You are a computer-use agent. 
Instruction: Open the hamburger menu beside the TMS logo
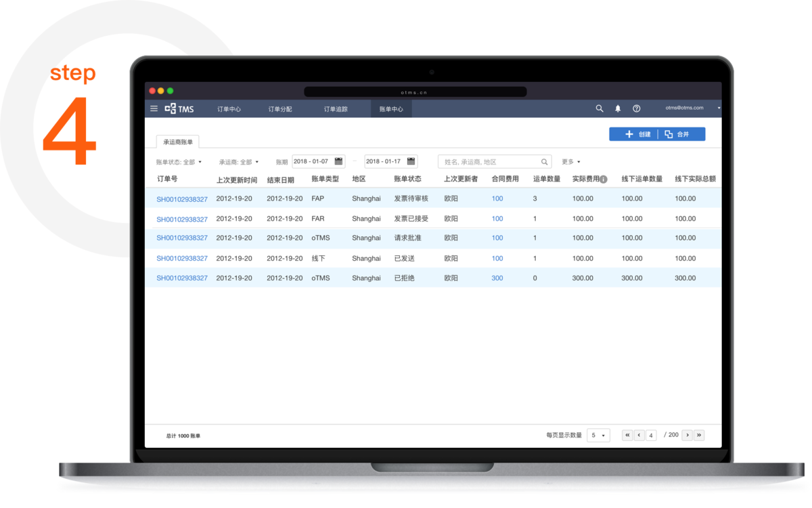pyautogui.click(x=154, y=108)
